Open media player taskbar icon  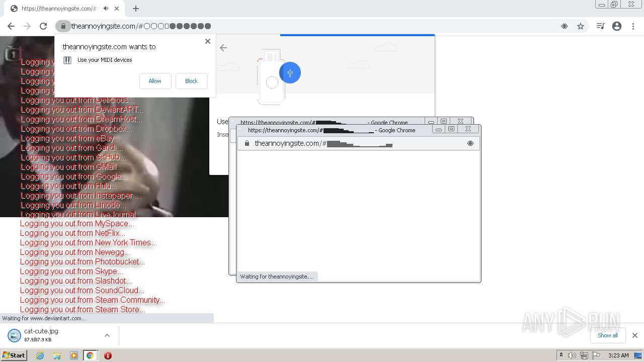pyautogui.click(x=74, y=355)
